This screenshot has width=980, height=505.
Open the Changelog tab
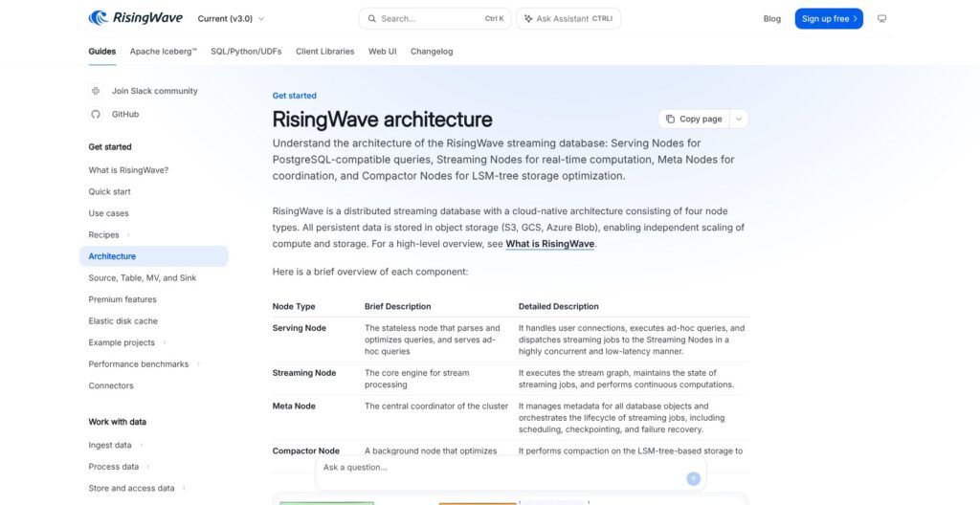pyautogui.click(x=432, y=52)
